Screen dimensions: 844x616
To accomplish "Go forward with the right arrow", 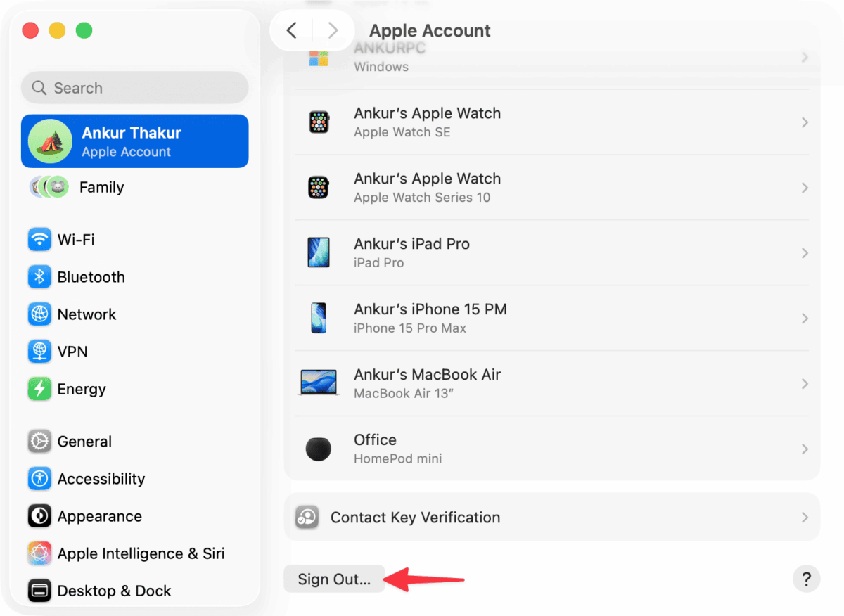I will (x=333, y=30).
